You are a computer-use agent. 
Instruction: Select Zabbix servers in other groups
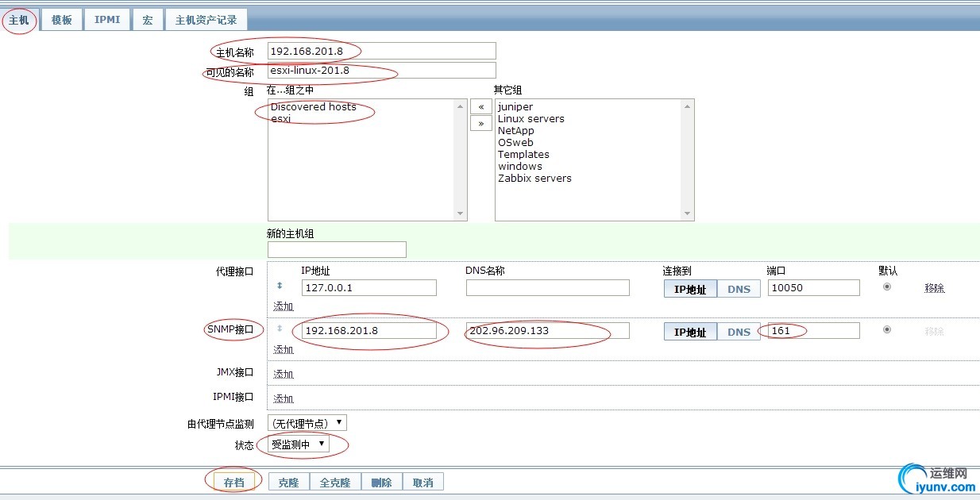point(534,178)
